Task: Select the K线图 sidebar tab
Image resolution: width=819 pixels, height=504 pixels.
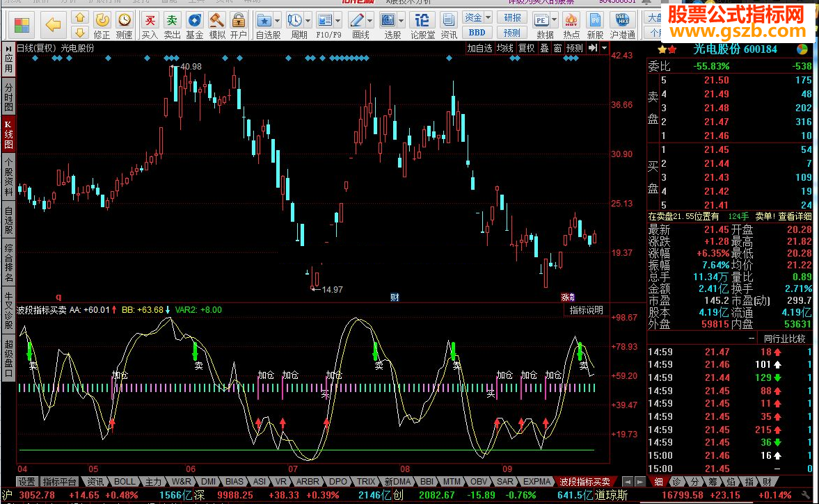Action: point(8,133)
